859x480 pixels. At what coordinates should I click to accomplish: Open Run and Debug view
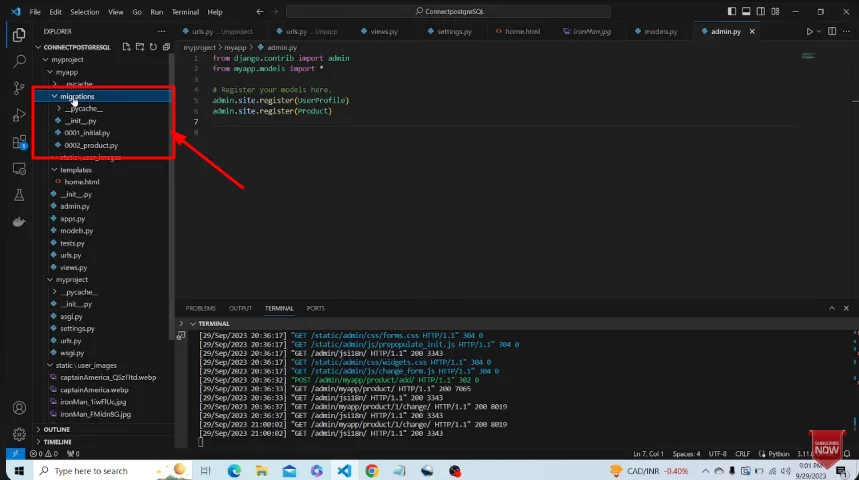(x=19, y=115)
